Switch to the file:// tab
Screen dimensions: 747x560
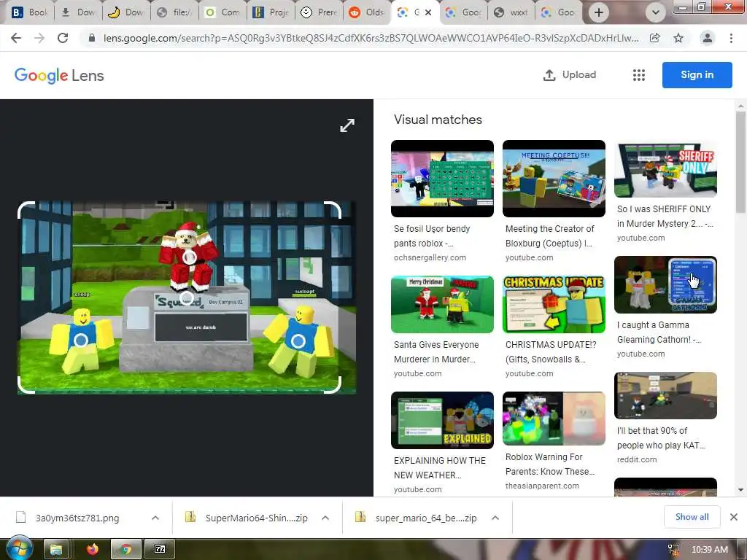click(x=174, y=12)
